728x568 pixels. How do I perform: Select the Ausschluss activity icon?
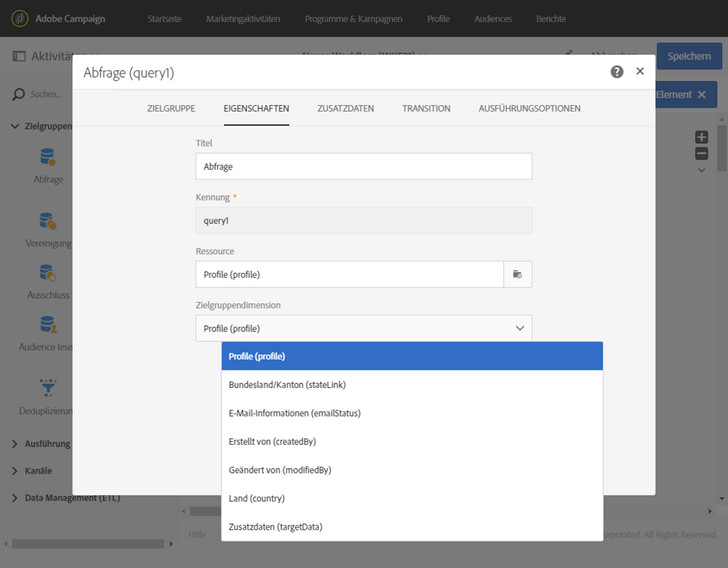pyautogui.click(x=48, y=273)
